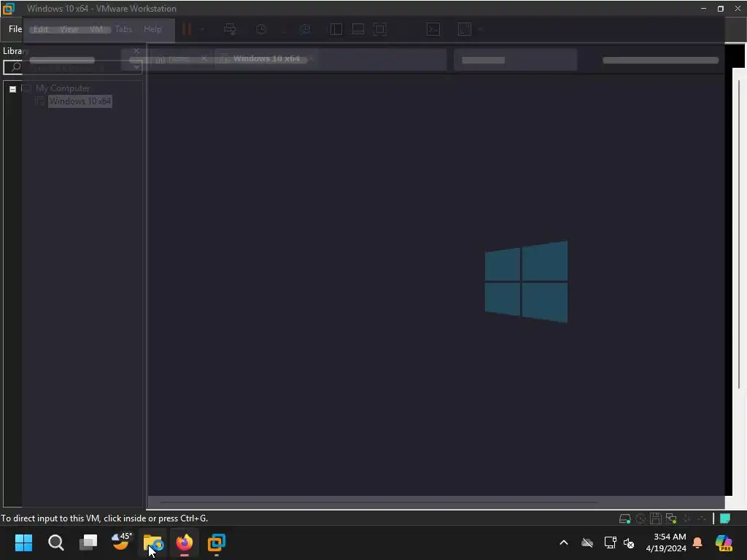Click the teal message log icon
Viewport: 747px width, 560px height.
coord(724,518)
